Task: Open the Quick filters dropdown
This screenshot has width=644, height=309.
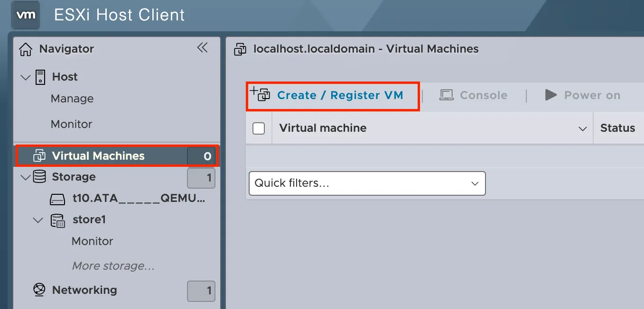Action: pos(367,183)
